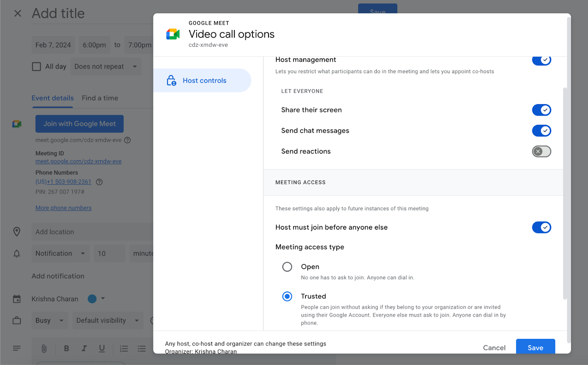
Task: Click the notification value 10 field
Action: pos(110,254)
